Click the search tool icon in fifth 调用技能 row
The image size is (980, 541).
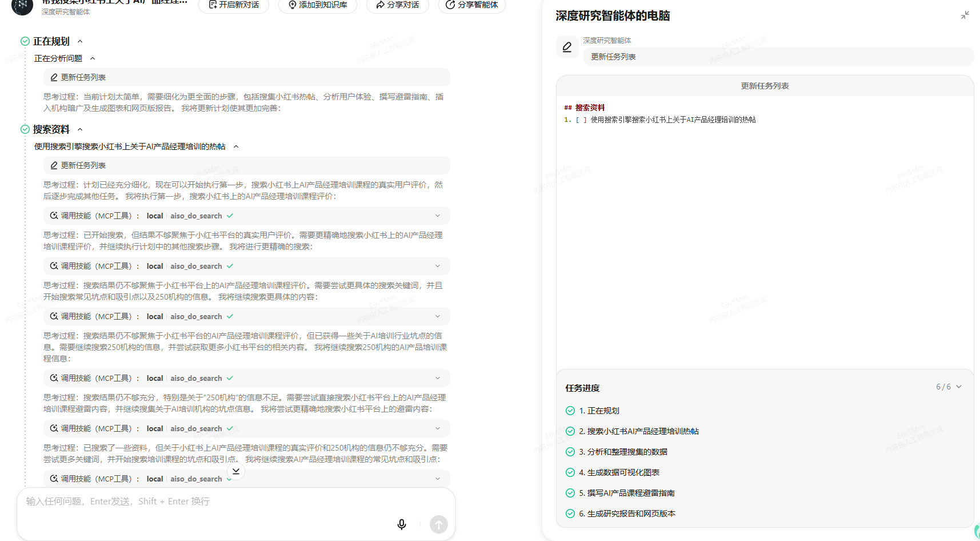54,428
